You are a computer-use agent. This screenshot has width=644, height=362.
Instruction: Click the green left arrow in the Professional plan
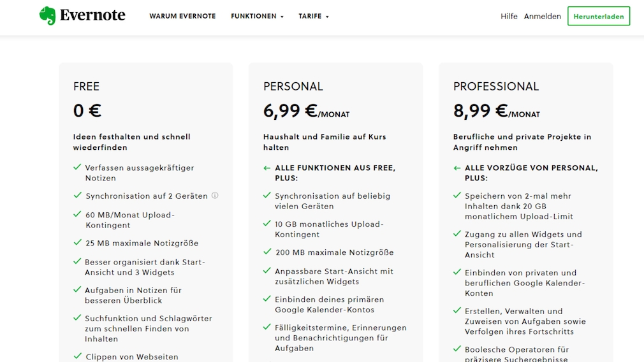457,168
